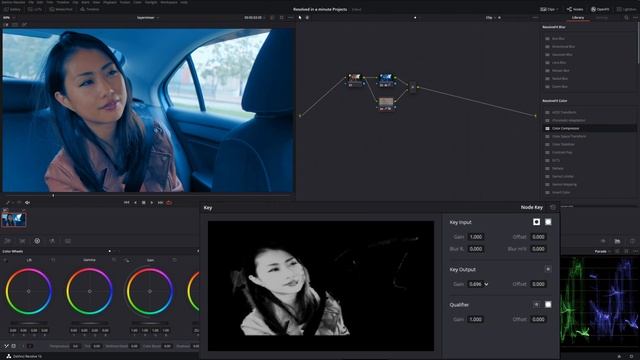Open the Gallery panel button
This screenshot has width=640, height=360.
click(x=13, y=9)
